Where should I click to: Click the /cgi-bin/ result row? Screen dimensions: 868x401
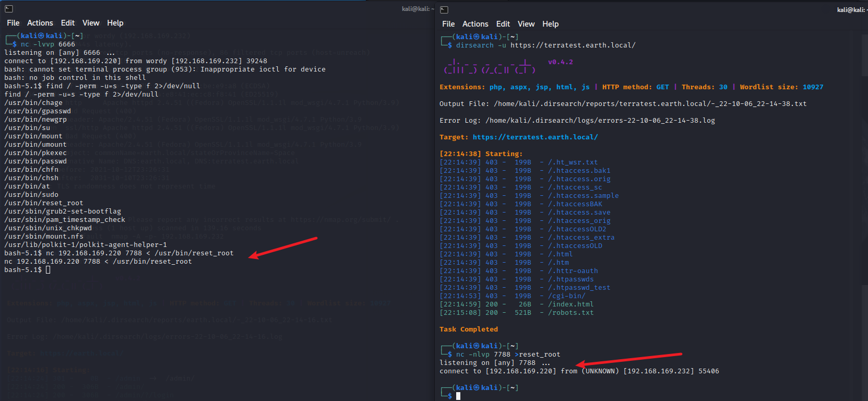pyautogui.click(x=513, y=296)
